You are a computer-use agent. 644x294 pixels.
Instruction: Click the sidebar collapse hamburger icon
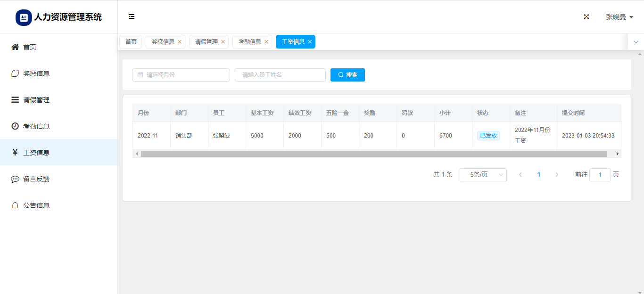[132, 16]
